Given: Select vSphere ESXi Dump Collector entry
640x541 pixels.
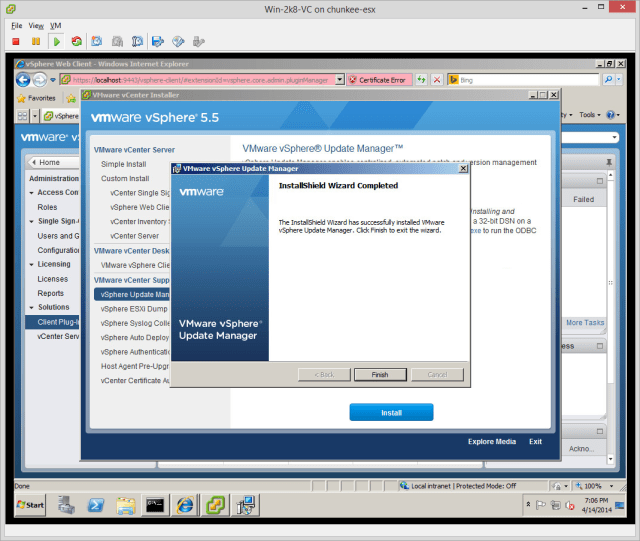Looking at the screenshot, I should [134, 309].
